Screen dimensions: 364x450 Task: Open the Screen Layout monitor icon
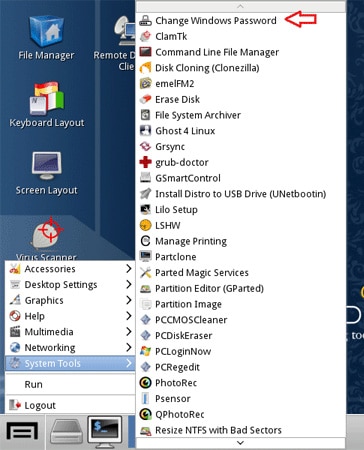(47, 166)
